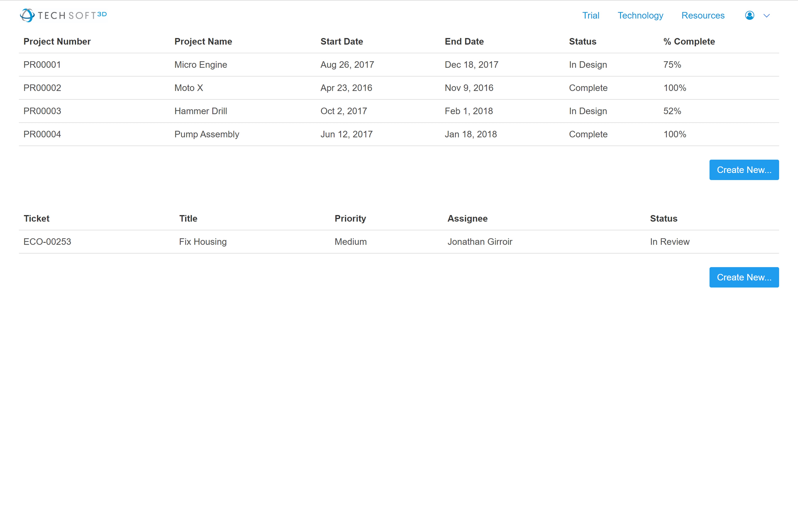The width and height of the screenshot is (798, 532).
Task: Open the user account icon
Action: coord(749,15)
